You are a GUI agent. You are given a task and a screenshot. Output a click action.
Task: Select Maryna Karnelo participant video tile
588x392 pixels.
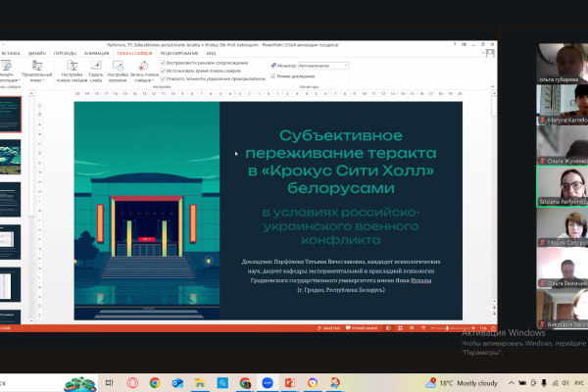coord(563,104)
